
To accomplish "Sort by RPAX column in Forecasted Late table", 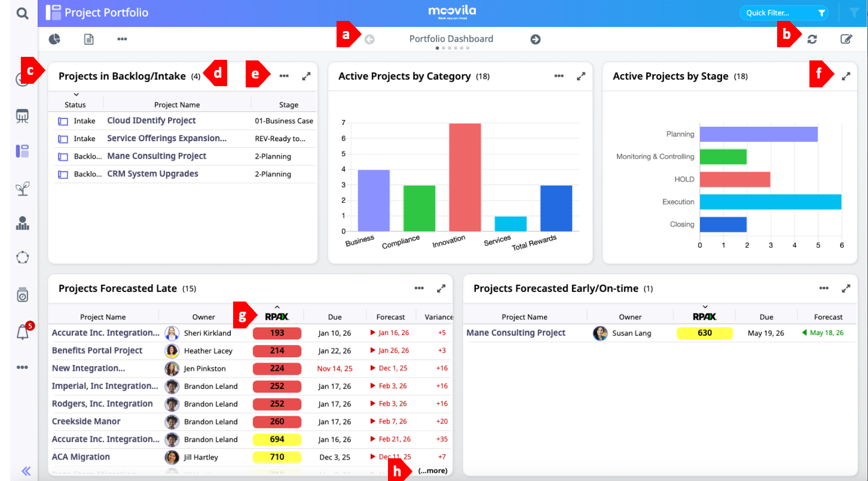I will click(277, 316).
